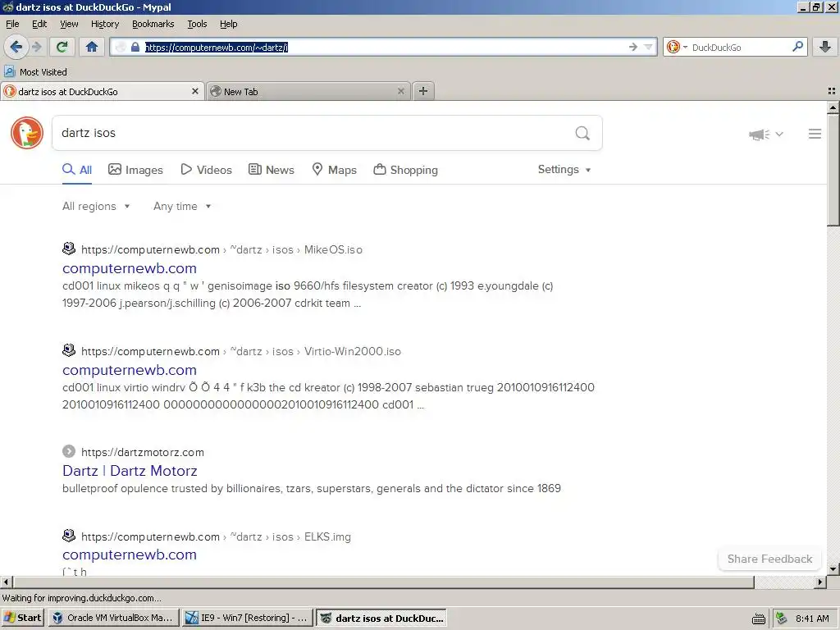Switch to Images results
Screen dimensions: 840x630
(x=135, y=170)
